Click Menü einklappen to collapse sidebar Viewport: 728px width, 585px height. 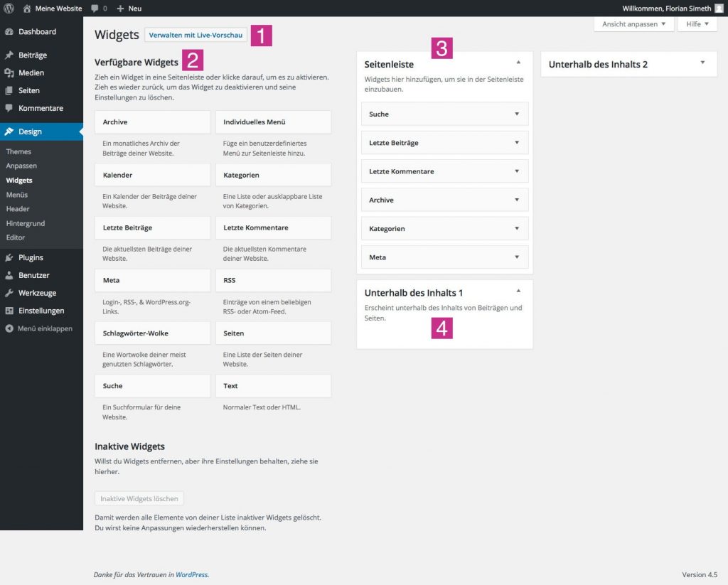(43, 328)
